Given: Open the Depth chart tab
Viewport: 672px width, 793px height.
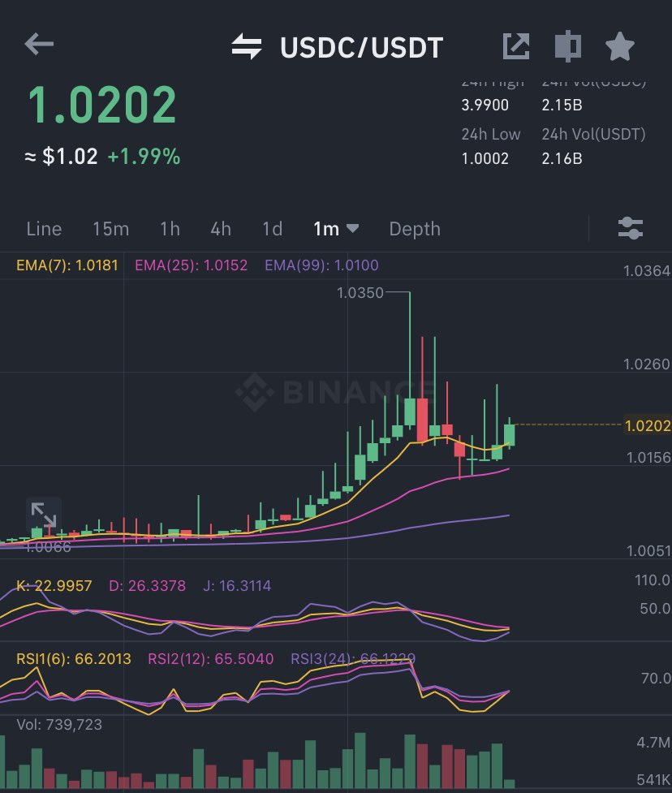Looking at the screenshot, I should pos(415,229).
